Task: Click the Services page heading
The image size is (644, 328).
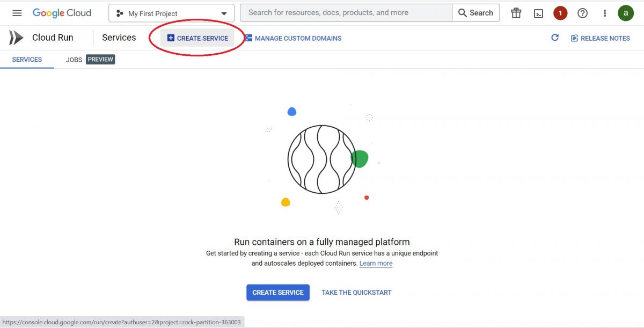Action: pos(119,38)
